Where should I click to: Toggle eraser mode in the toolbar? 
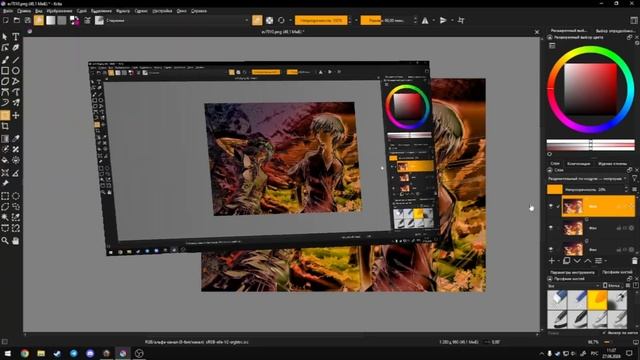[x=257, y=20]
